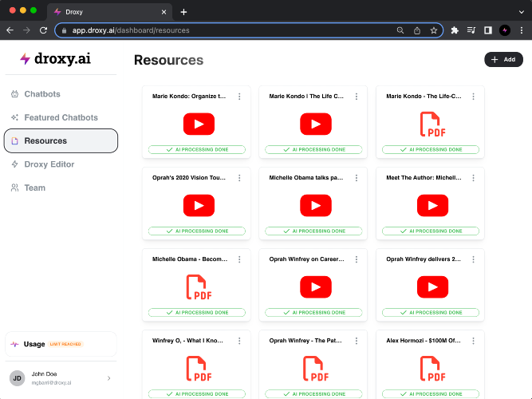Open options for Oprah Winfrey - The Path card
This screenshot has height=399, width=532.
pyautogui.click(x=357, y=341)
